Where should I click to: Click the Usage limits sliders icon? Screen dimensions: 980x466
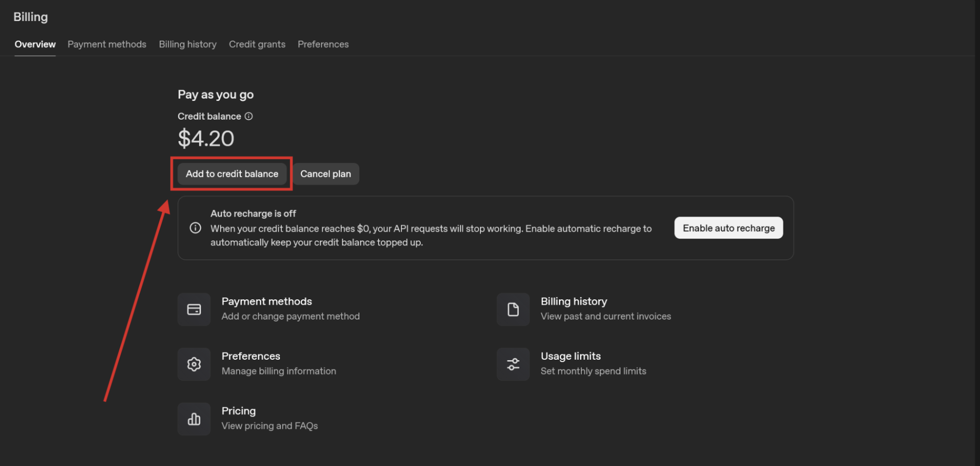(x=513, y=364)
